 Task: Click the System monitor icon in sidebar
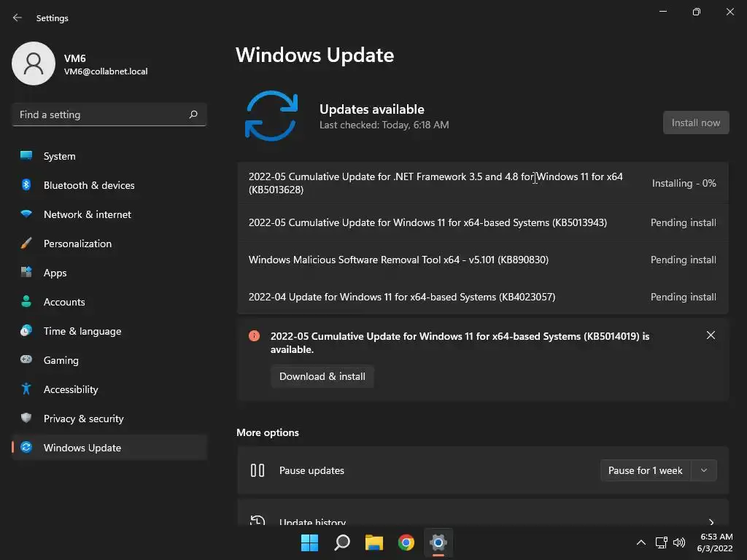(x=26, y=156)
